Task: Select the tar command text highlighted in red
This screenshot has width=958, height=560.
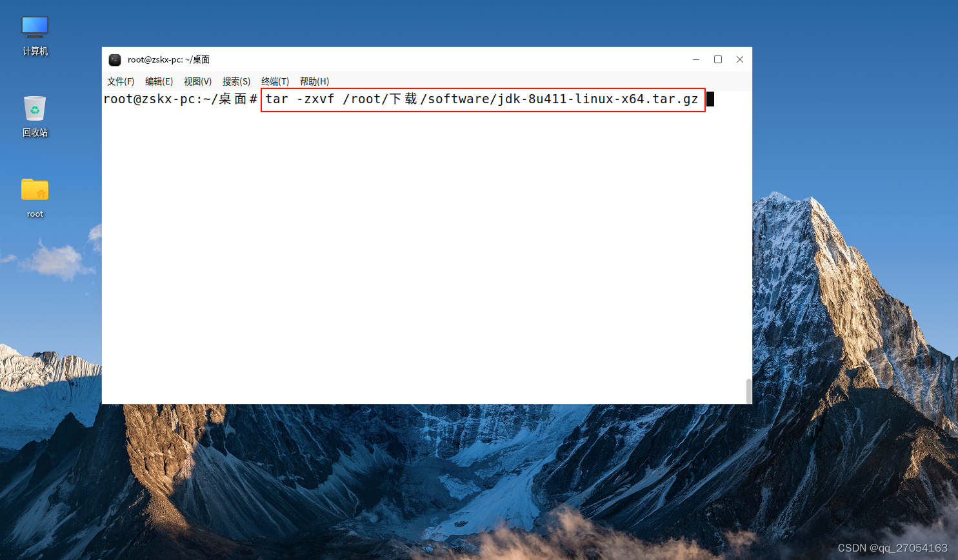Action: pyautogui.click(x=482, y=99)
